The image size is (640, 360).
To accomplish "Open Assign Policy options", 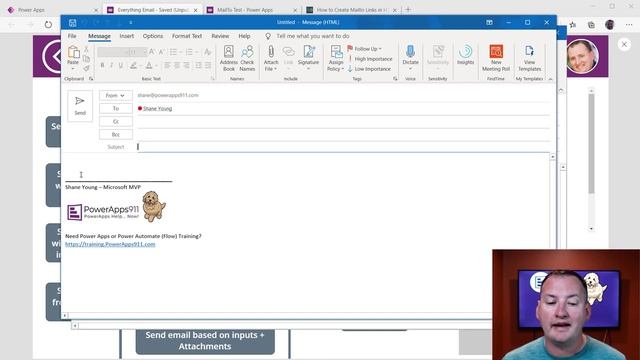I will click(x=336, y=58).
